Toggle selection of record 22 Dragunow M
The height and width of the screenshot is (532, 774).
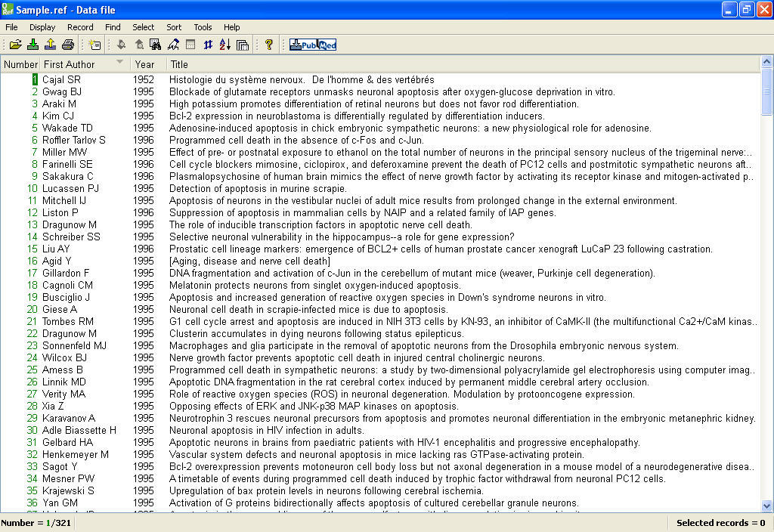tap(33, 333)
